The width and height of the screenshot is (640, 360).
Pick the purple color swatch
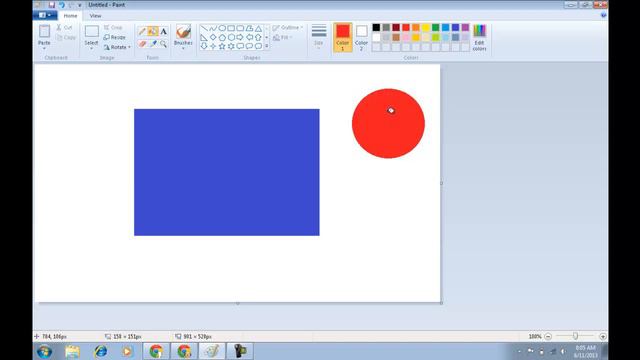pyautogui.click(x=465, y=27)
